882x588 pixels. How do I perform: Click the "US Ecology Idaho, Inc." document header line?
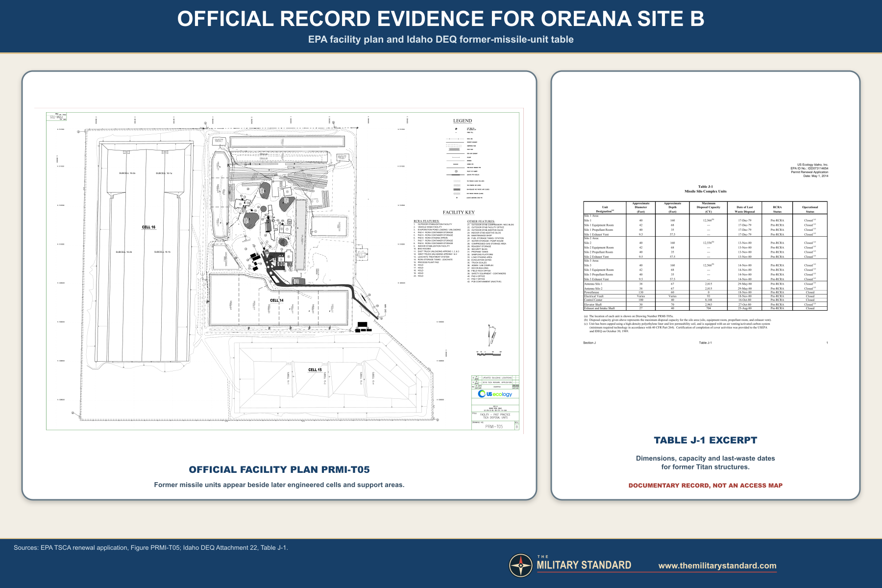coord(812,165)
